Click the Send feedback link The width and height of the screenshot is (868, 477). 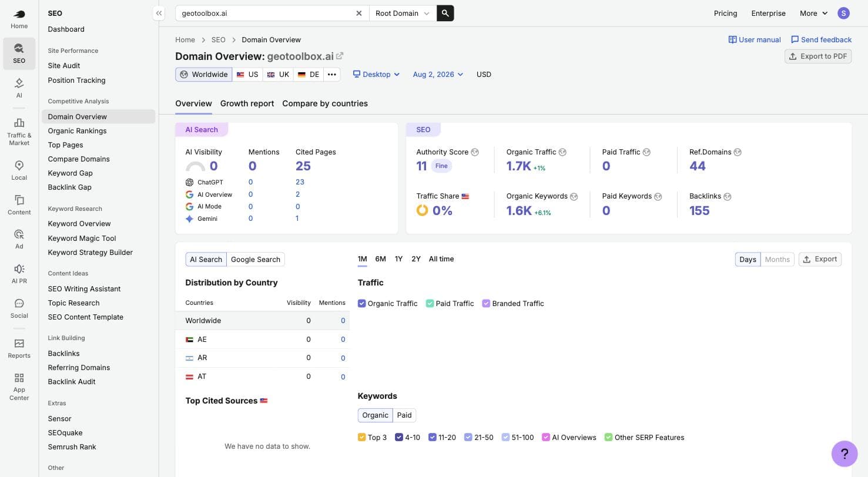point(821,40)
